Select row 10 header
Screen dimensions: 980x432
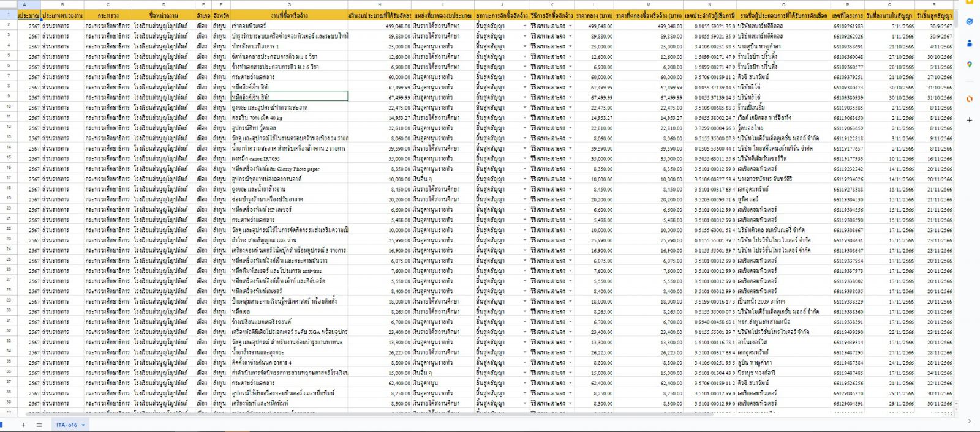(x=9, y=107)
